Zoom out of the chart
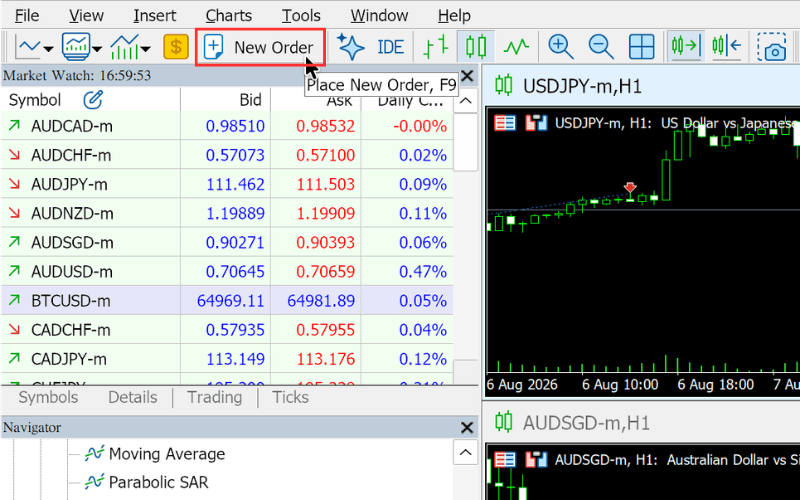Screen dimensions: 800x500 (x=601, y=47)
